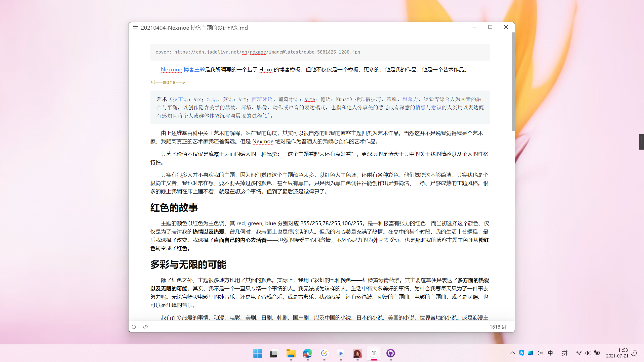Open the Typora sidebar menu icon
644x362 pixels.
click(135, 27)
